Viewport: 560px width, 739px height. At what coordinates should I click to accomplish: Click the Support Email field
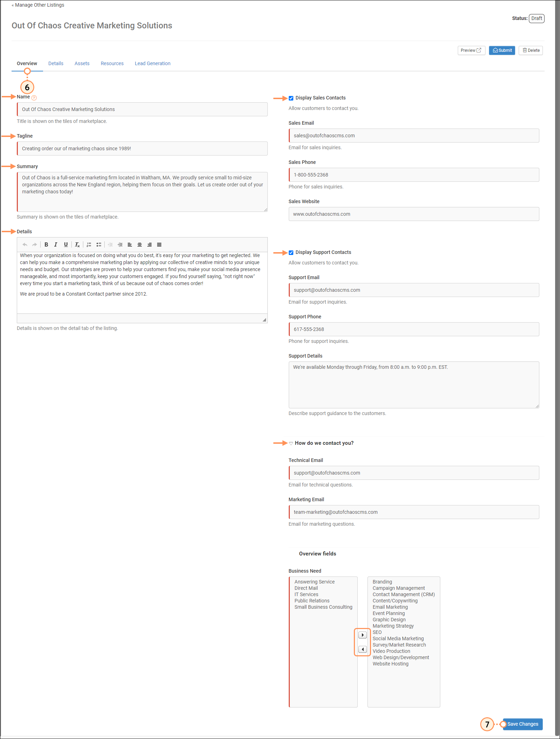point(414,290)
